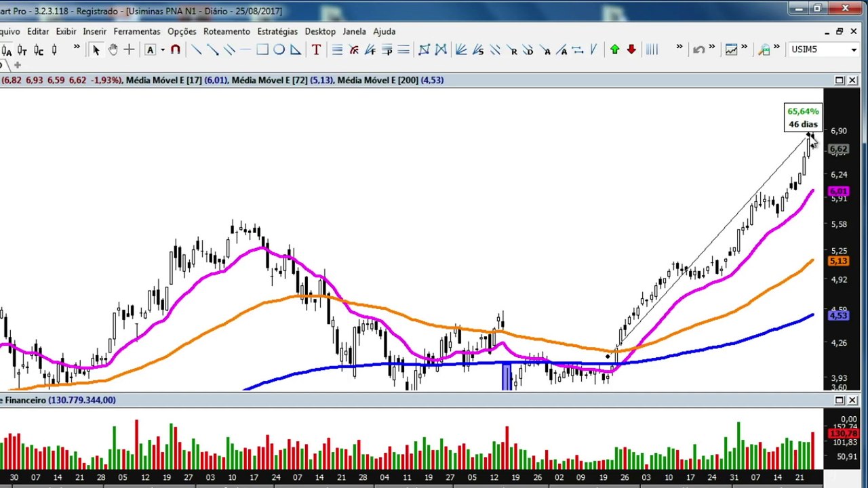Toggle the red magnet snap tool
868x488 pixels.
175,49
